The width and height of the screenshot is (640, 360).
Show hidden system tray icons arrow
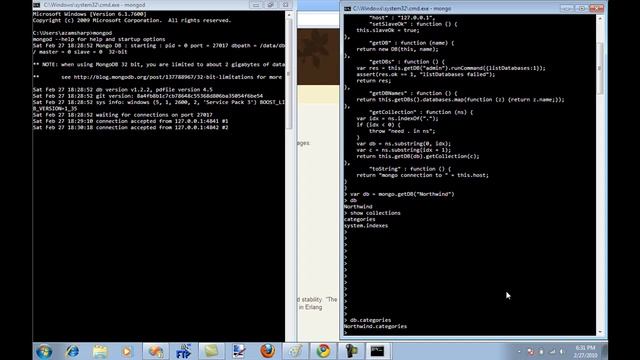[x=519, y=351]
